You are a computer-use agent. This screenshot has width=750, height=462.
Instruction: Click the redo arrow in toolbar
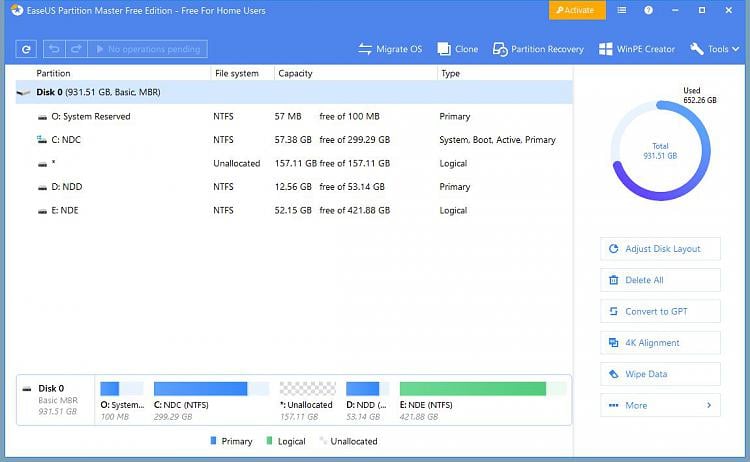coord(77,49)
